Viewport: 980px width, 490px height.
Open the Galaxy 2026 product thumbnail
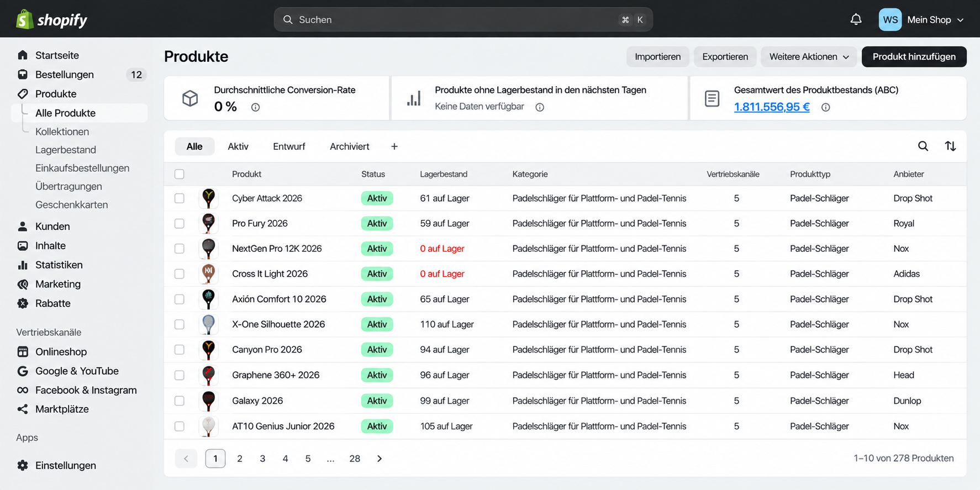pyautogui.click(x=208, y=401)
